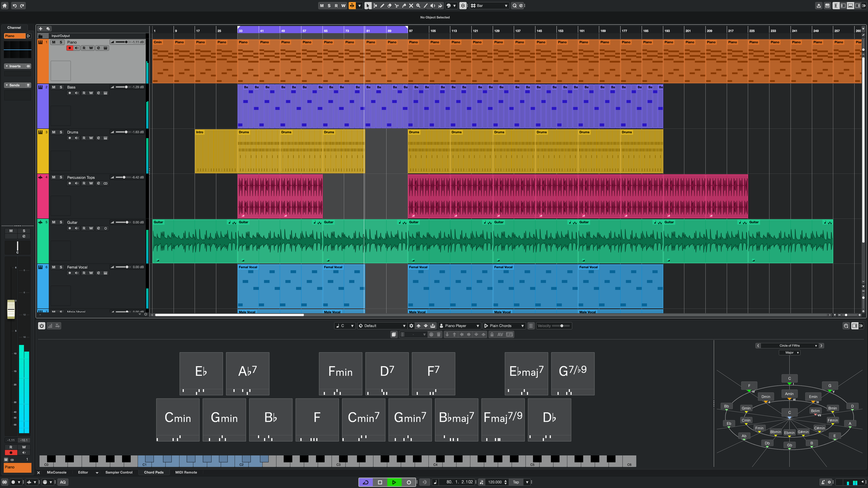
Task: Select the Draw tool in the toolbar
Action: [382, 6]
